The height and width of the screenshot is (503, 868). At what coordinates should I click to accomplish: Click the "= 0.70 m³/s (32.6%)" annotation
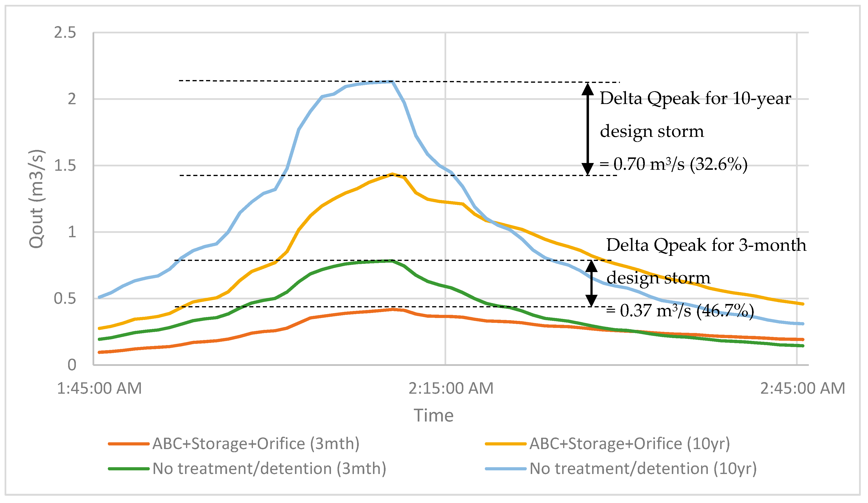[x=673, y=164]
